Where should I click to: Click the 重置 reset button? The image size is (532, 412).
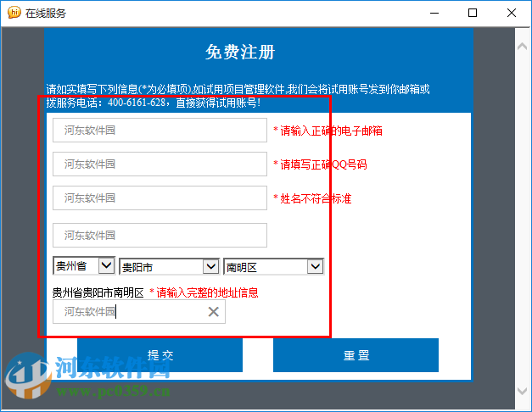tap(356, 355)
